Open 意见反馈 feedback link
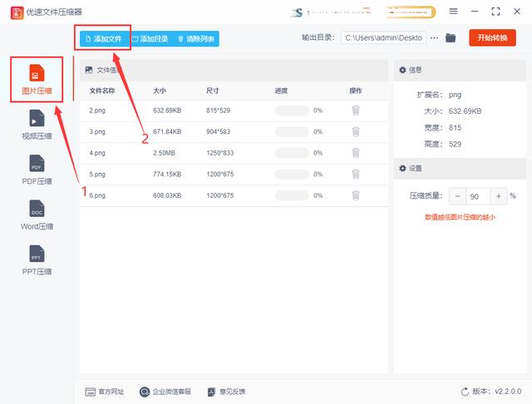532x404 pixels. [x=226, y=392]
